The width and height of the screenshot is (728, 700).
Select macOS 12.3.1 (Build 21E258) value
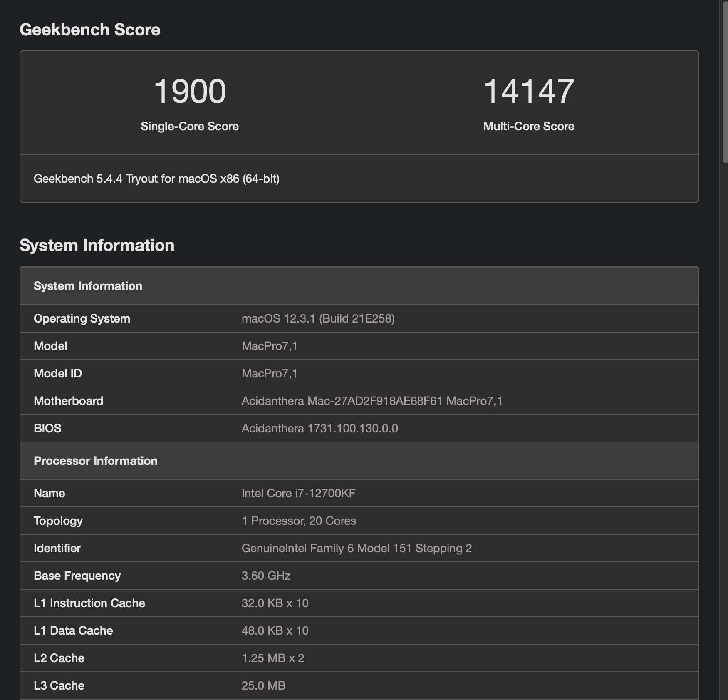318,318
